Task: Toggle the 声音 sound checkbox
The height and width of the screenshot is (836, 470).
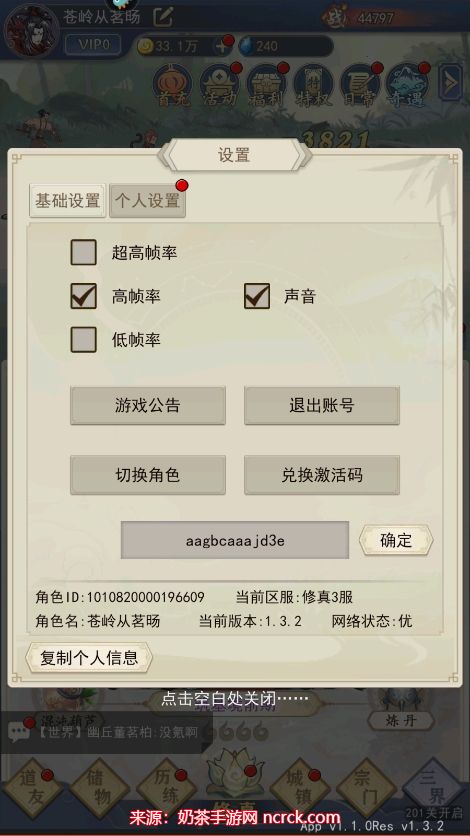Action: click(x=257, y=296)
